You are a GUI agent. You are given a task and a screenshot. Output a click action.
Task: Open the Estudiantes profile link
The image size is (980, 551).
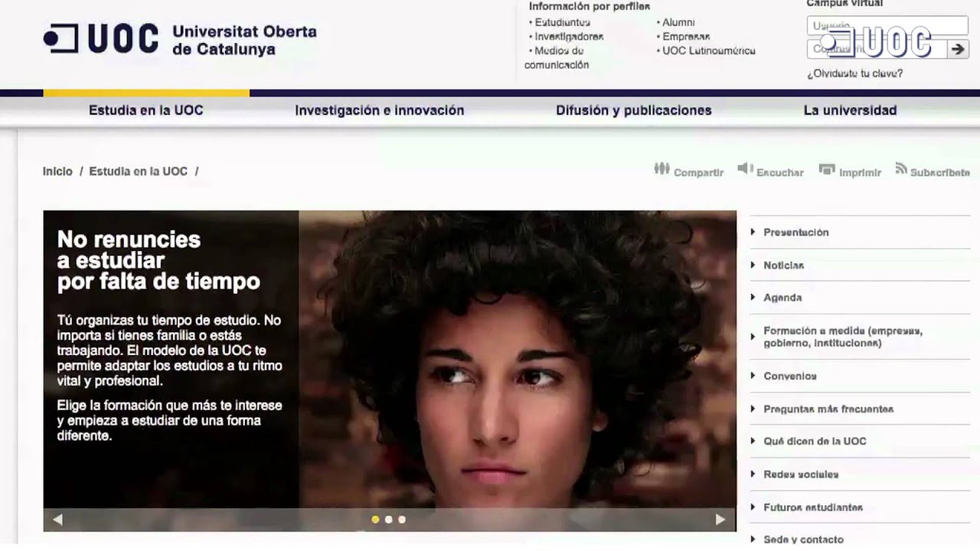(x=563, y=22)
